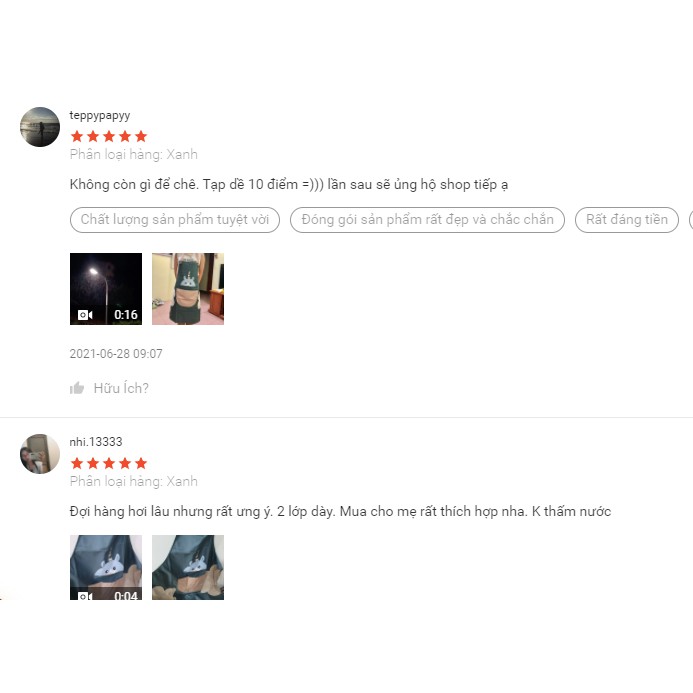The height and width of the screenshot is (693, 693).
Task: Select the 'Rất đáng tiền' tag
Action: (x=627, y=220)
